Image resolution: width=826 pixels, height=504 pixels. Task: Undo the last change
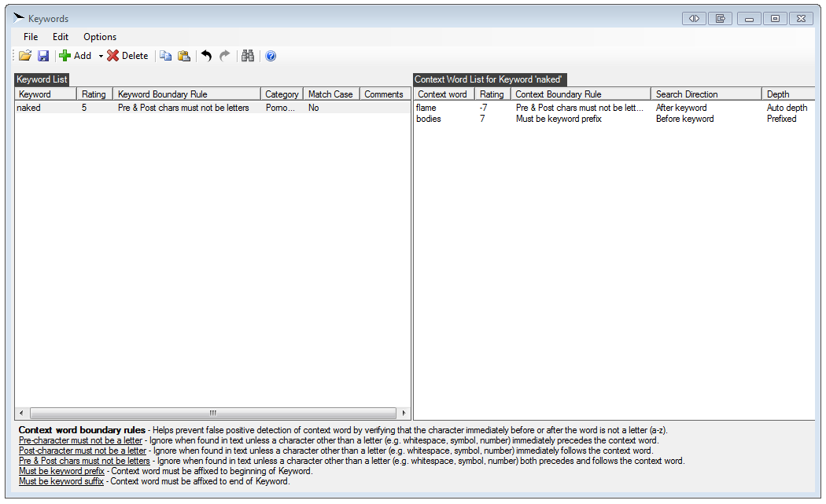pos(206,56)
